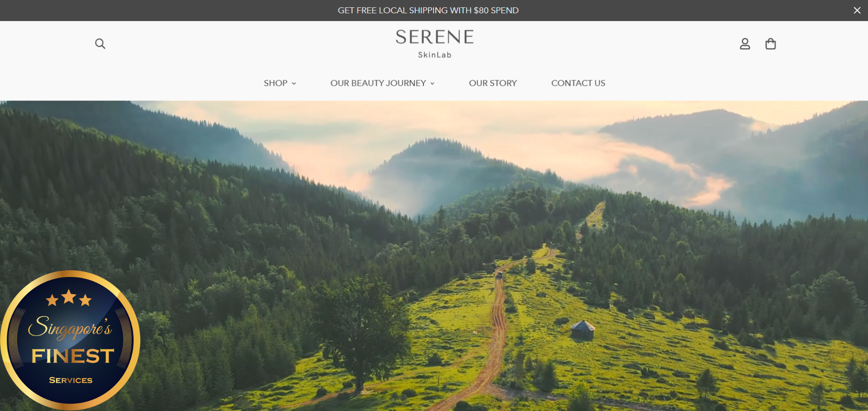Open the OUR BEAUTY JOURNEY menu
Screen dimensions: 868x411
378,83
